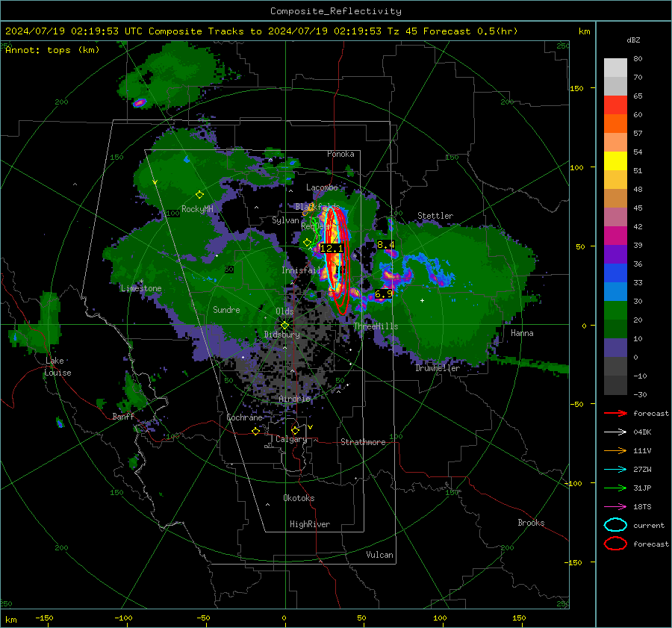Viewport: 672px width, 628px height.
Task: Click the orange swatch between 60 and 57 dBZ
Action: click(x=615, y=123)
